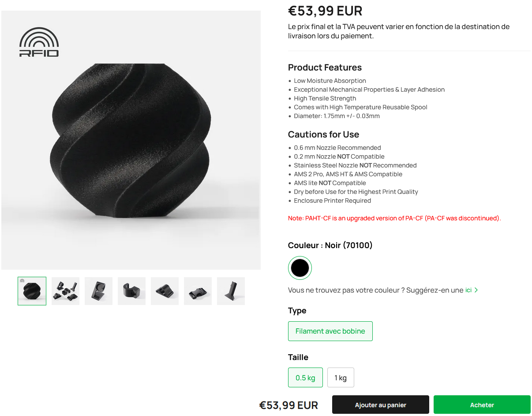
Task: Click the 'Product Features' heading
Action: 325,67
